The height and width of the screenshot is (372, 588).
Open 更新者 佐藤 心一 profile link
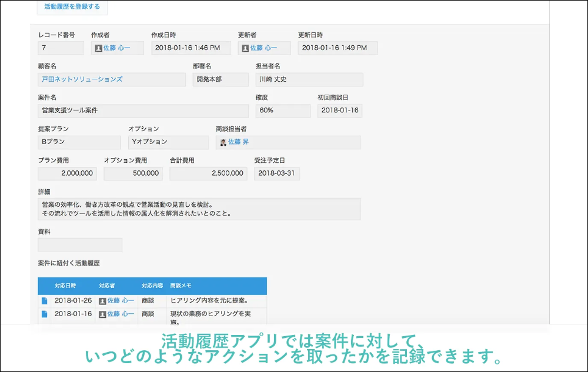(x=263, y=48)
